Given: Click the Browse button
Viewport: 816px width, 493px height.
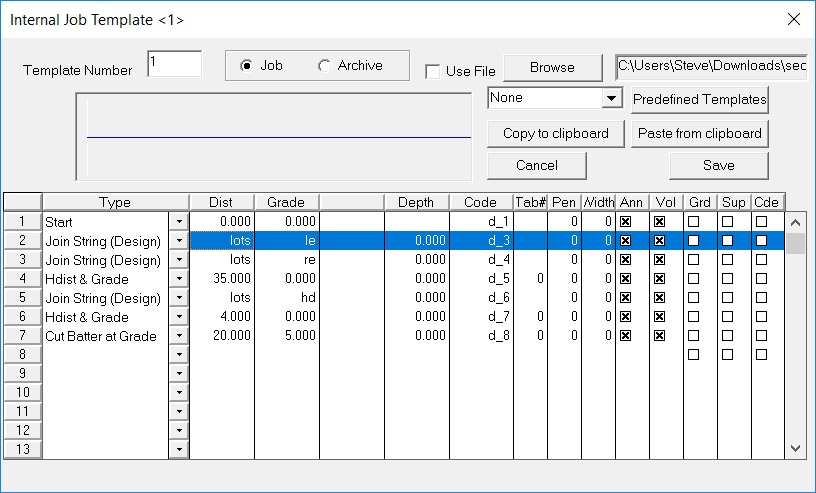Looking at the screenshot, I should (552, 68).
